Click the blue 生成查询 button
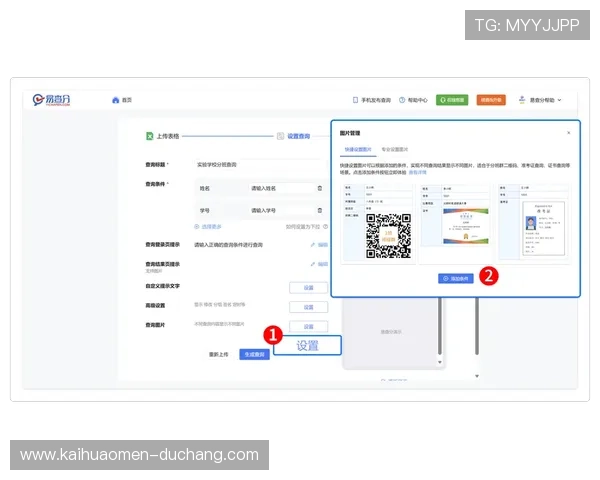This screenshot has width=600, height=480. coord(254,354)
